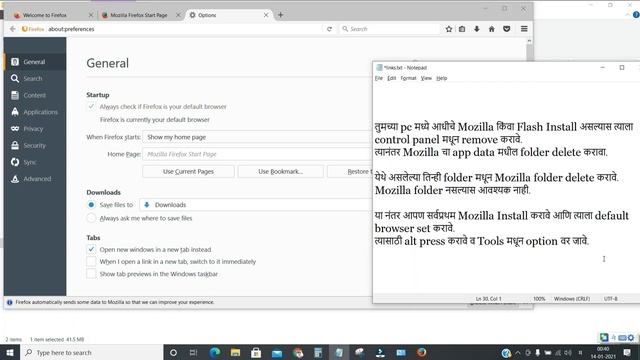Click the volume icon in system tray

(568, 352)
